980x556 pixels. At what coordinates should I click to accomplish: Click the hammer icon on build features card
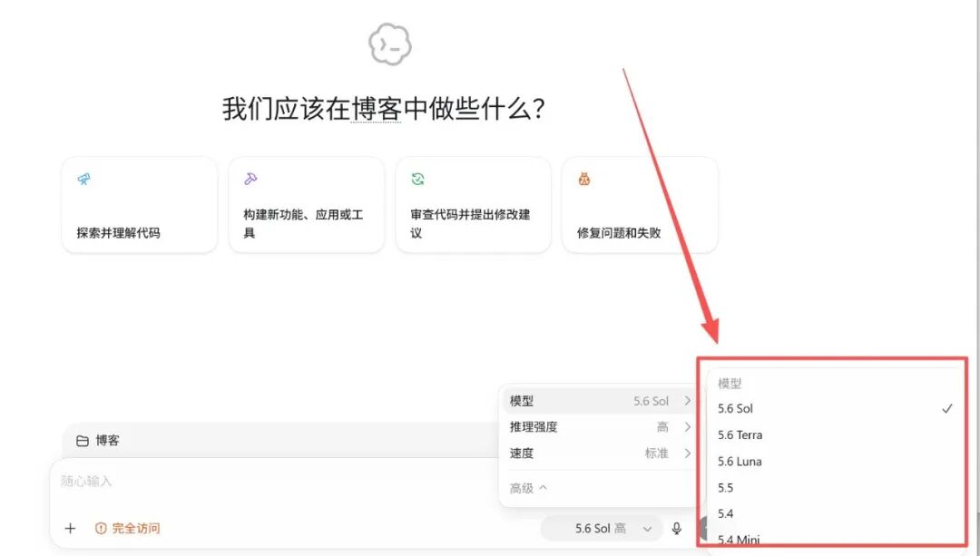pyautogui.click(x=250, y=180)
